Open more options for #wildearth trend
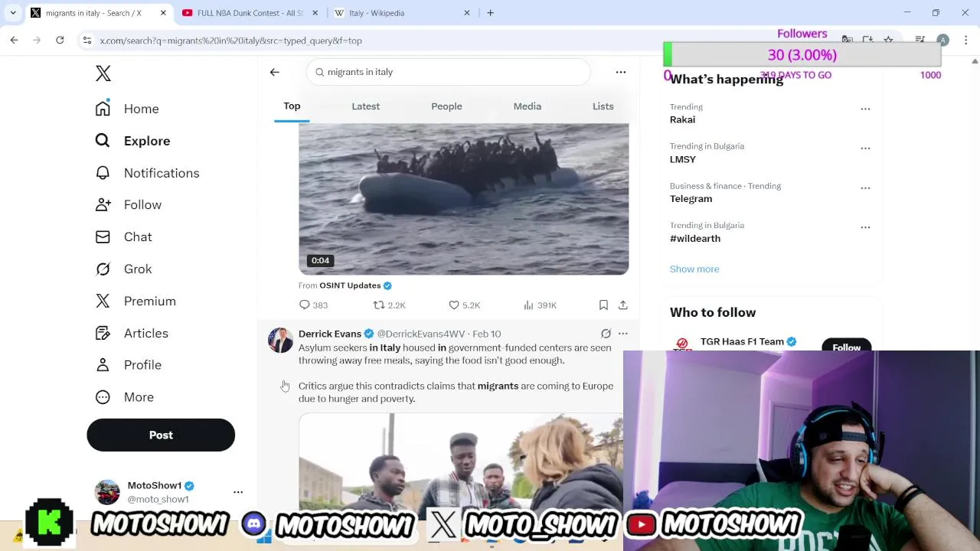The width and height of the screenshot is (980, 551). pos(865,227)
